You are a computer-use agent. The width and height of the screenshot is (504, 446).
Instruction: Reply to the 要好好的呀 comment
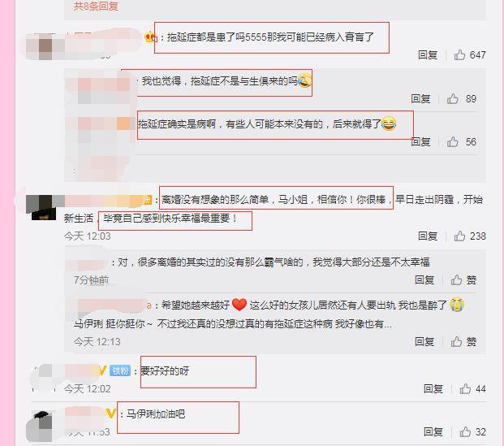coord(433,388)
